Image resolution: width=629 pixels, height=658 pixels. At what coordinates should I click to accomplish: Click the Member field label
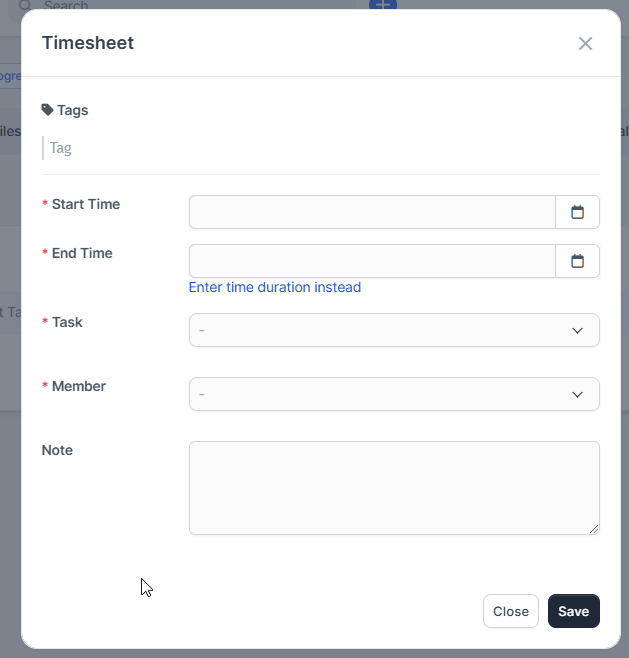pyautogui.click(x=78, y=386)
